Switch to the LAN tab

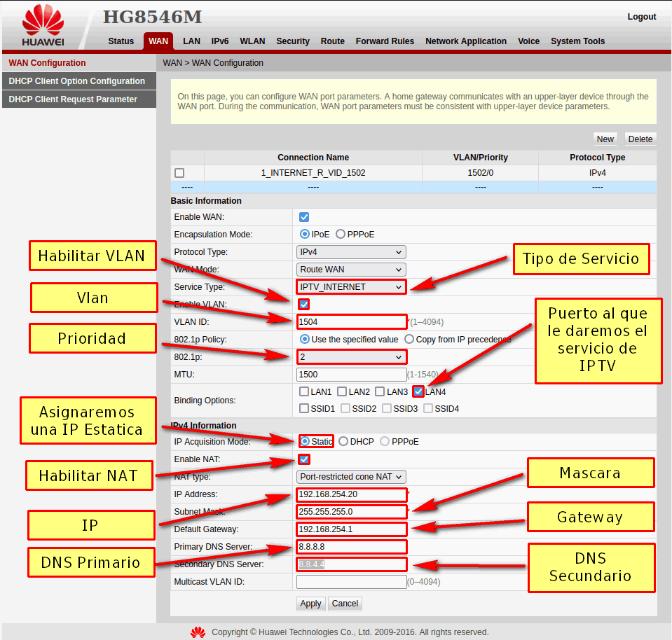(191, 41)
